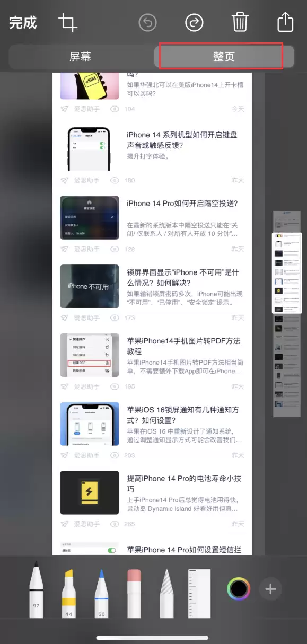Delete the screenshot with trash icon
Screen dimensions: 307x644
point(240,22)
